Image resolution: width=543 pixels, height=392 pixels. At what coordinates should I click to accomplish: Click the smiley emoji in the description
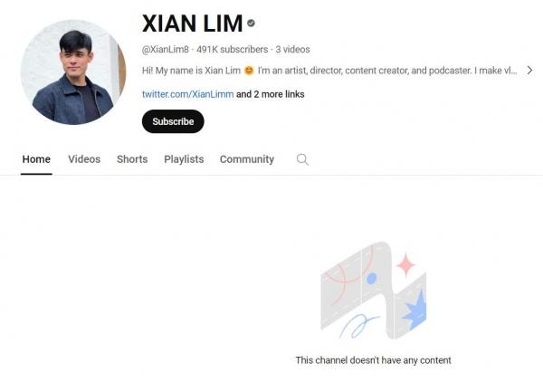pyautogui.click(x=249, y=71)
